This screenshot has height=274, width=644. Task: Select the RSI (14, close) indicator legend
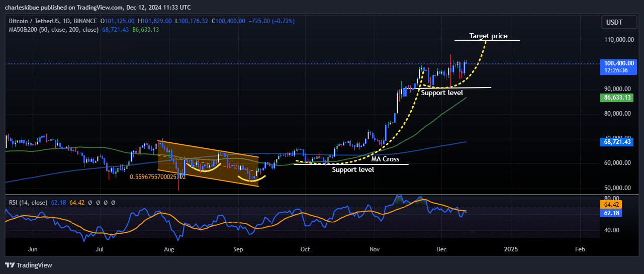coord(28,203)
